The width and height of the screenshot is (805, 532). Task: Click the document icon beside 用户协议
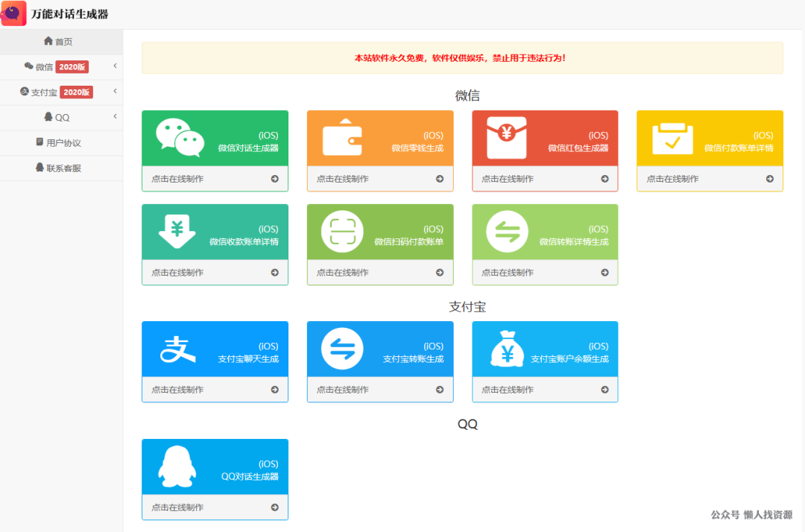pos(40,142)
